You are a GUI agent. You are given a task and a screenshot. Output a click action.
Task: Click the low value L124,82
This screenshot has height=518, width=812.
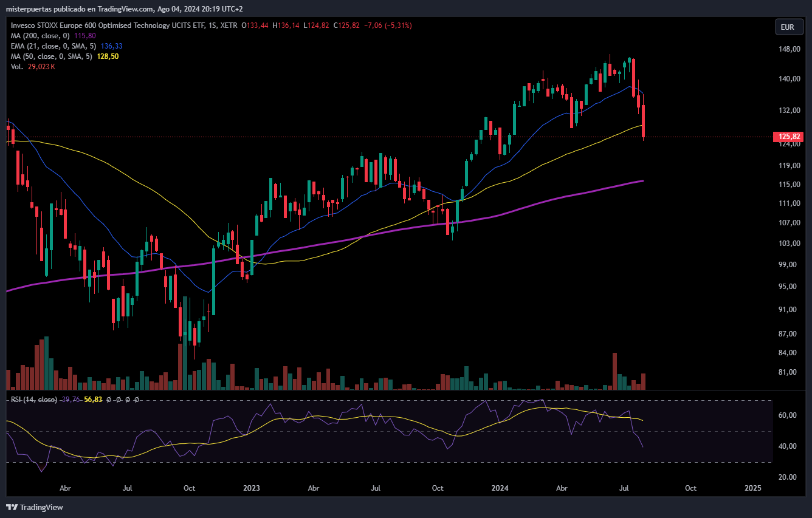[316, 26]
